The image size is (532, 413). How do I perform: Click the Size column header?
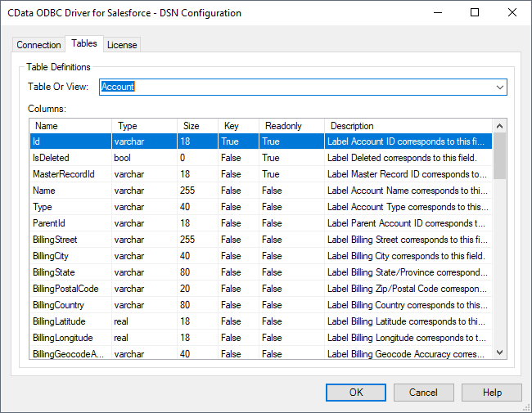click(x=196, y=126)
